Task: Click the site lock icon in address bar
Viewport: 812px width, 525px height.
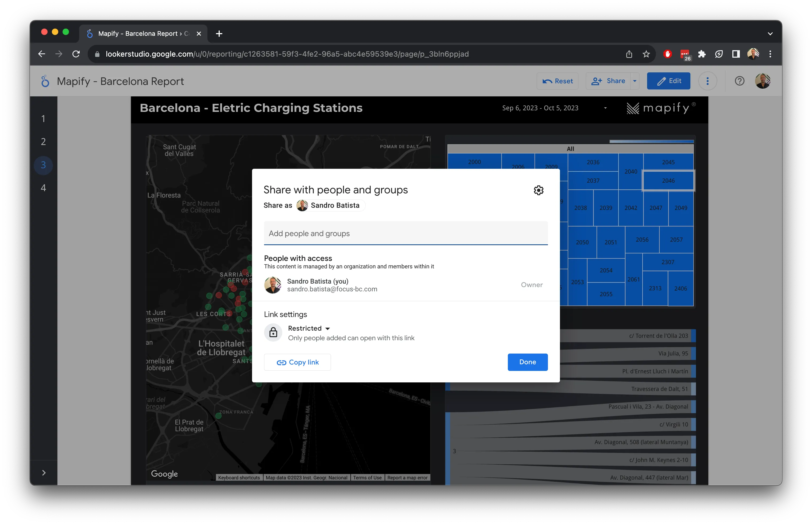Action: [x=97, y=54]
